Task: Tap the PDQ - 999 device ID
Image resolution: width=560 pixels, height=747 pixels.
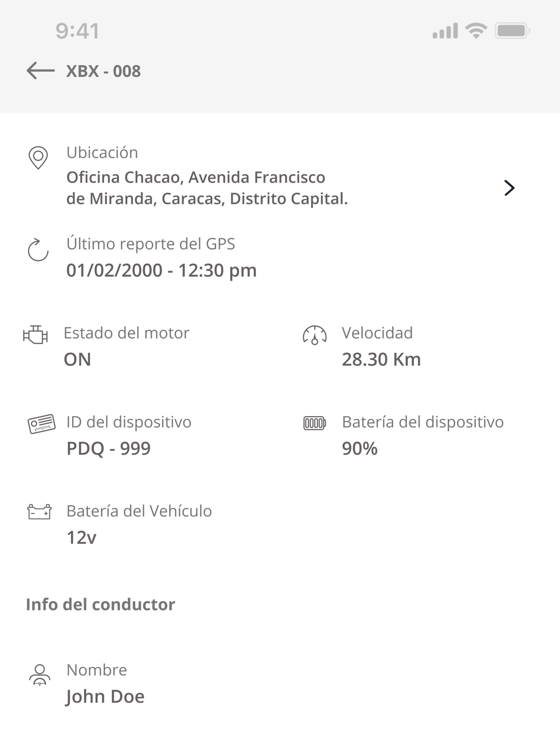Action: (x=109, y=449)
